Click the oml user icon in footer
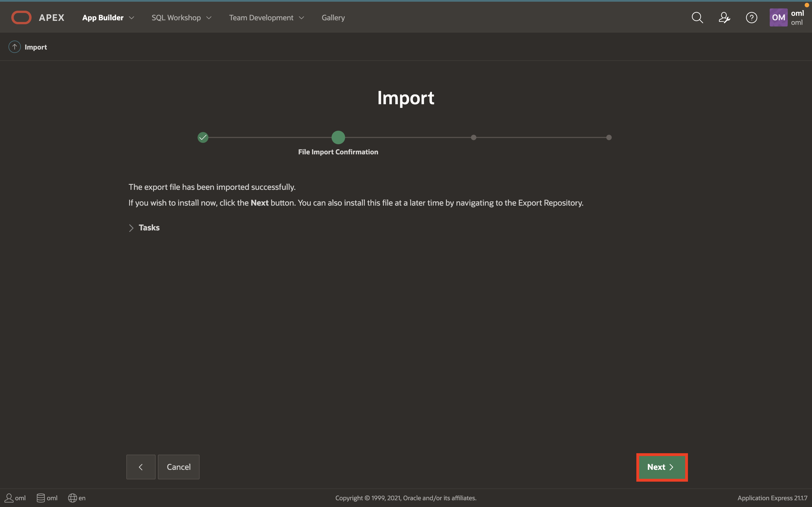This screenshot has width=812, height=507. pos(9,498)
